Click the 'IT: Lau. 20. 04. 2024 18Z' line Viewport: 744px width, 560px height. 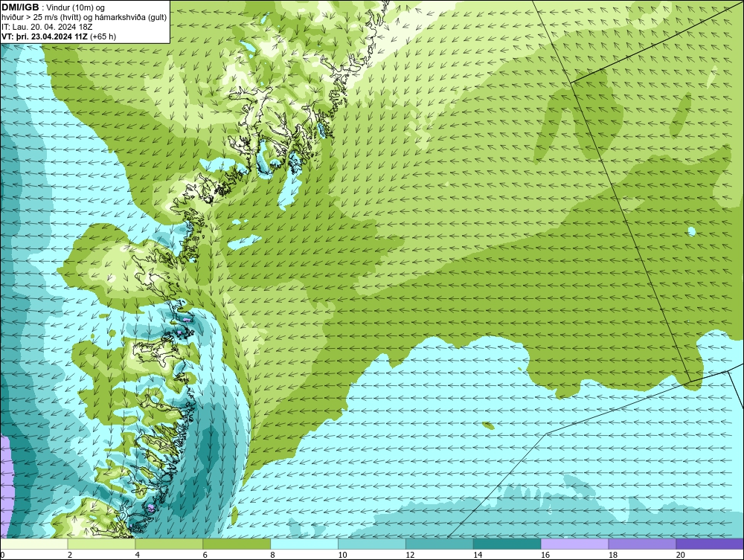pos(47,27)
